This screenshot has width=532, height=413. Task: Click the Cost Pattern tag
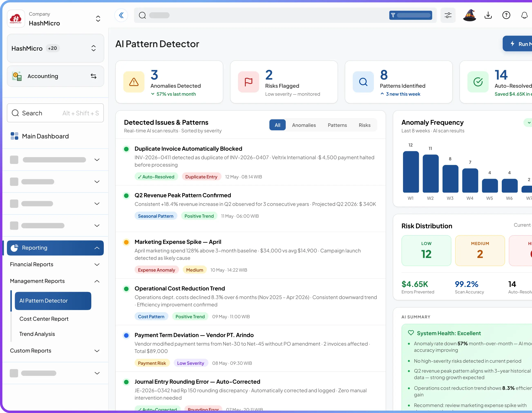(151, 317)
